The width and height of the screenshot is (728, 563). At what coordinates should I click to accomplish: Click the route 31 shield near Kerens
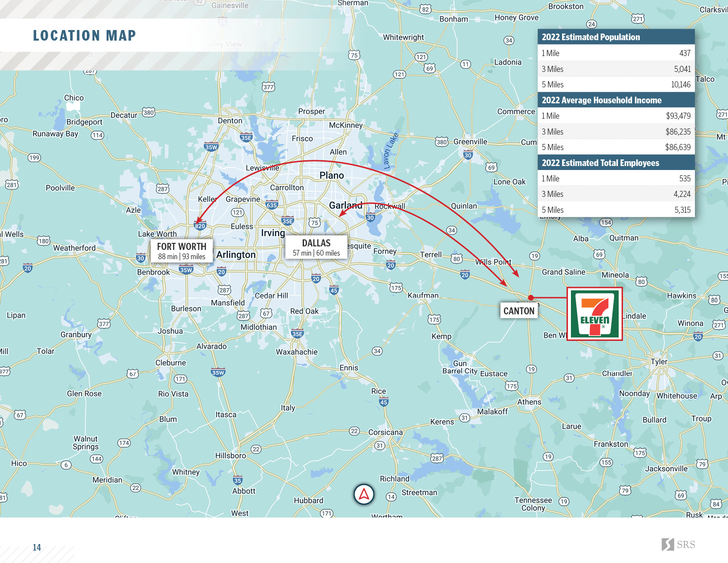point(464,417)
